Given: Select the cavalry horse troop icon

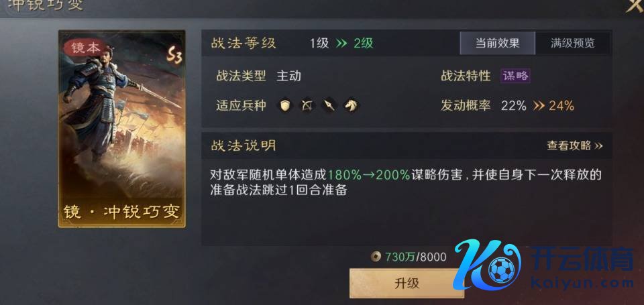Looking at the screenshot, I should (x=351, y=106).
